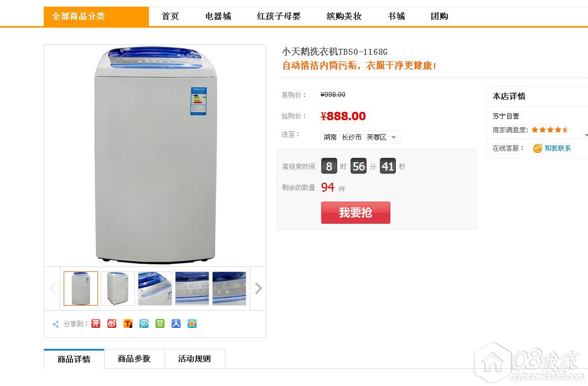The height and width of the screenshot is (386, 588).
Task: Show next thumbnails with right arrow
Action: pyautogui.click(x=258, y=288)
